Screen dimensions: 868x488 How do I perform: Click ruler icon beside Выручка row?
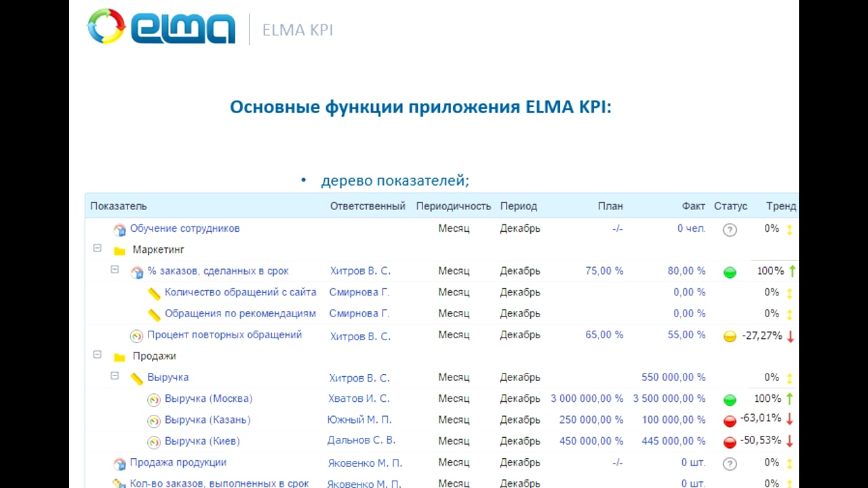137,378
